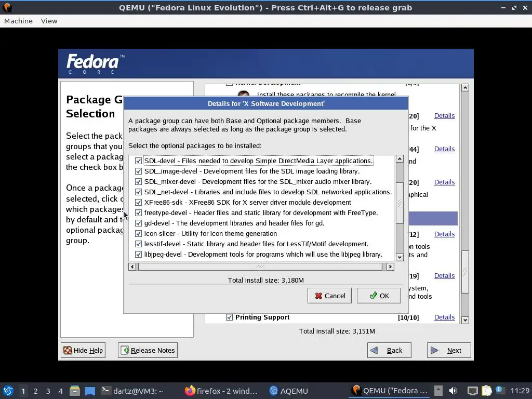Switch to workspace 4
The image size is (532, 399).
click(61, 391)
